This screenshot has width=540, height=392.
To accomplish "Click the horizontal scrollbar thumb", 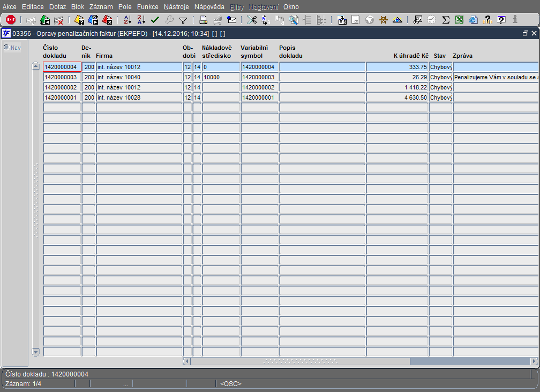I will (301, 361).
